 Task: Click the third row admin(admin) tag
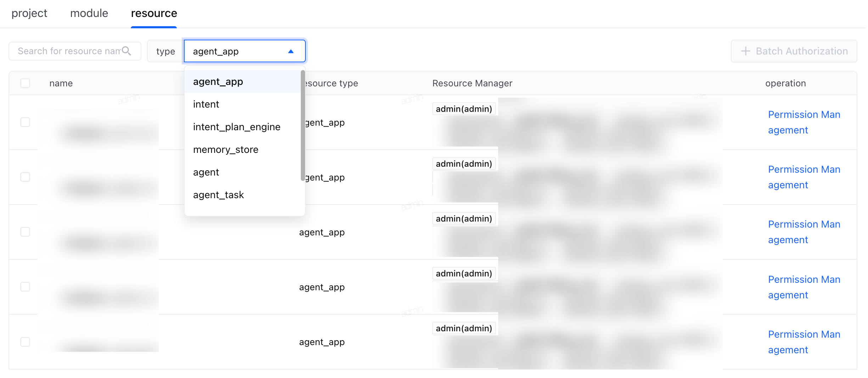point(464,219)
